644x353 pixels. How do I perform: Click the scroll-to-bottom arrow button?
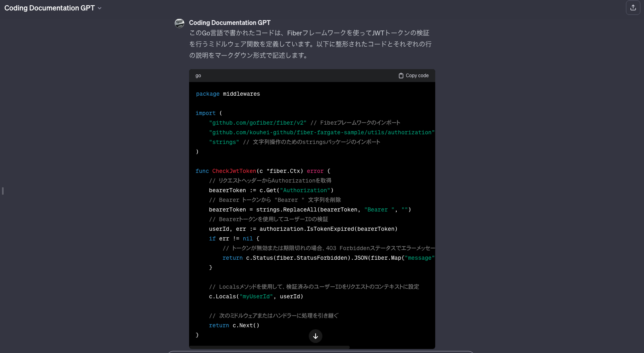[316, 336]
